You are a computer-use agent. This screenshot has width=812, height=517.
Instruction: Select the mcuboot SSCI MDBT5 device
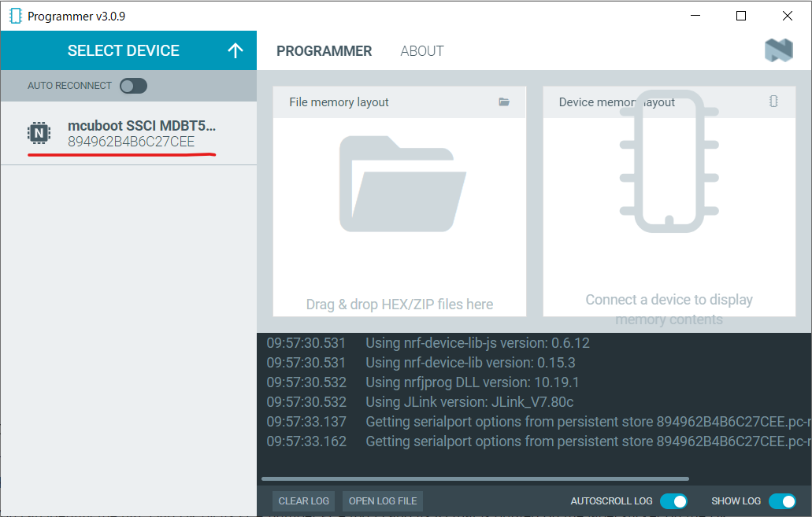click(142, 133)
